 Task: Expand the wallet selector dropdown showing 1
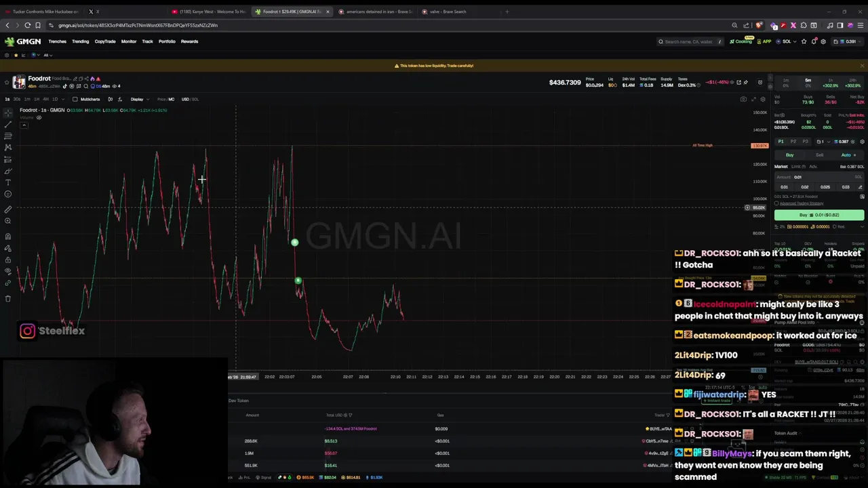click(x=823, y=142)
